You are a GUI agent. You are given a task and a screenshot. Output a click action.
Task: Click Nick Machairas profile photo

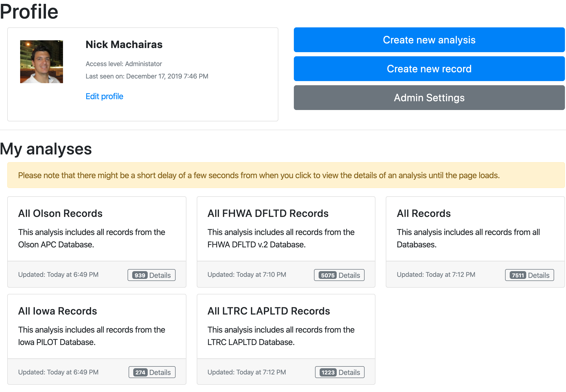42,62
